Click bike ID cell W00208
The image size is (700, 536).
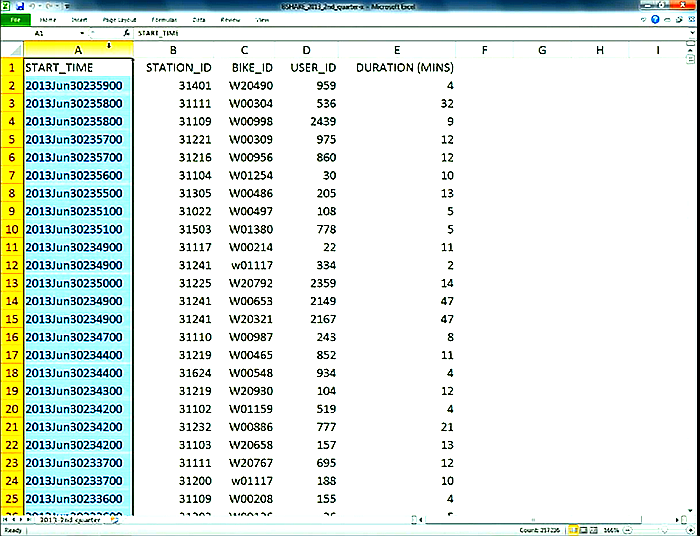[x=244, y=499]
